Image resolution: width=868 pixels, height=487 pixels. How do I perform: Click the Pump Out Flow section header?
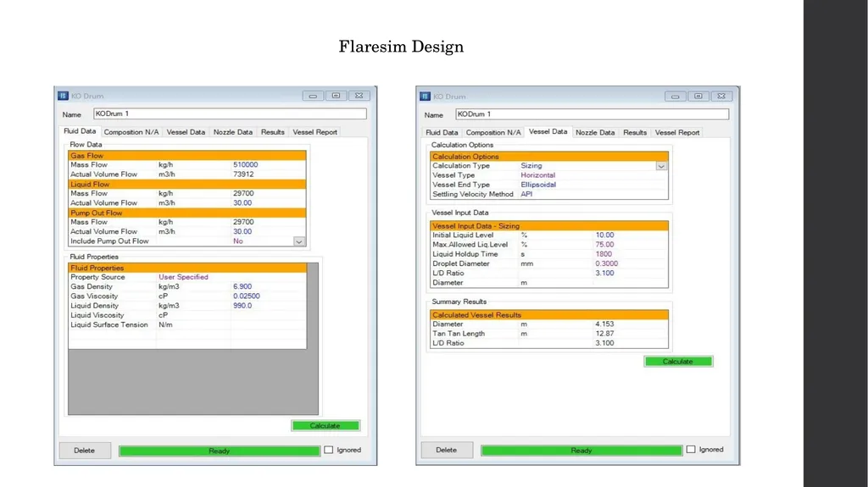[x=187, y=213]
